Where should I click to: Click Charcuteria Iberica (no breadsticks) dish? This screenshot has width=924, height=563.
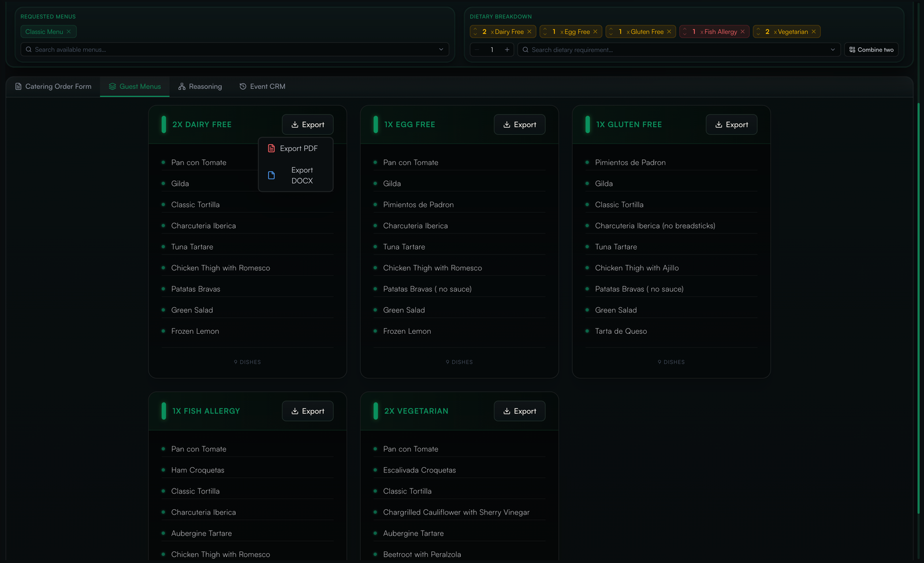[655, 226]
